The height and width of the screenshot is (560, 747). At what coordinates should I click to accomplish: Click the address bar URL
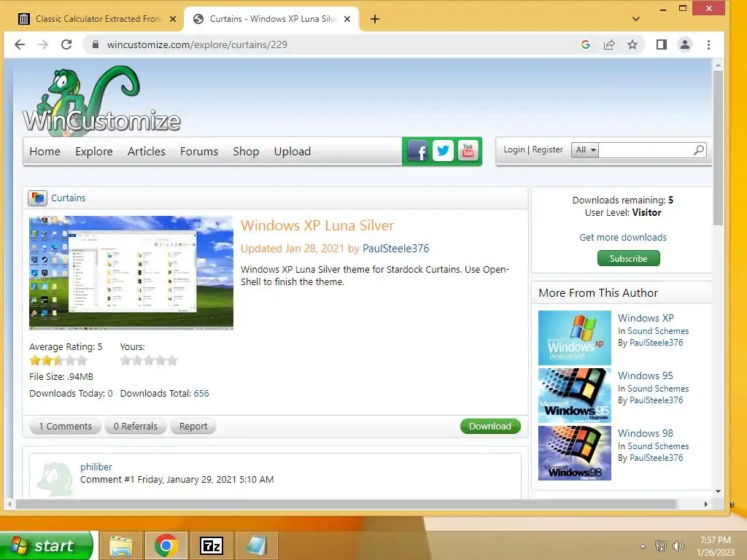coord(197,44)
